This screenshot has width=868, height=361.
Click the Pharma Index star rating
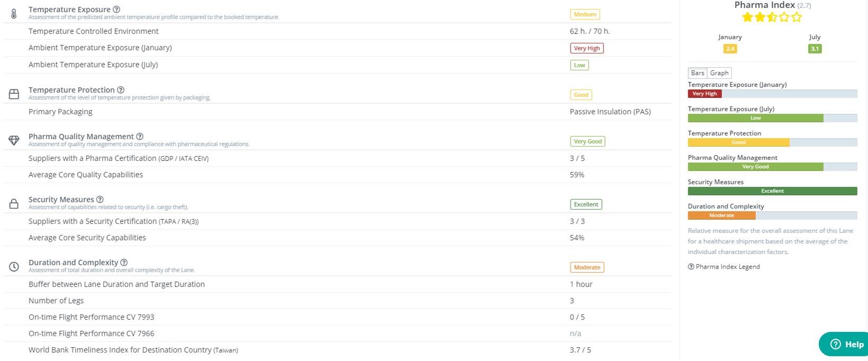[x=772, y=17]
